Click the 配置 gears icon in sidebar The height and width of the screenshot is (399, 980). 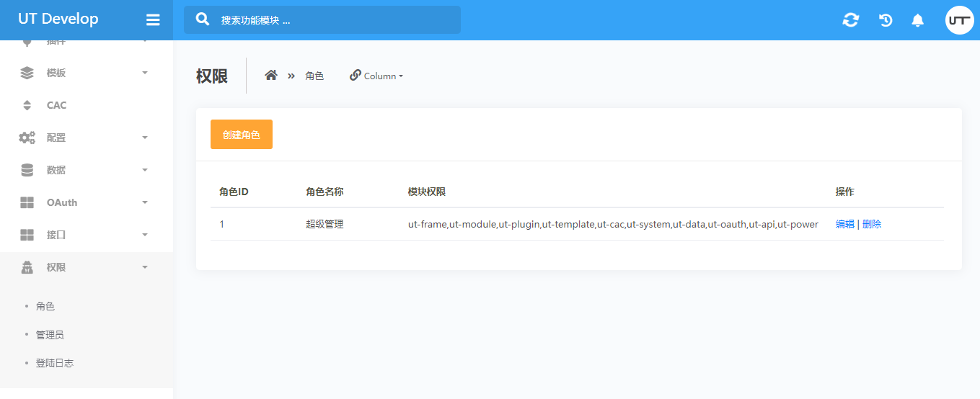click(27, 138)
